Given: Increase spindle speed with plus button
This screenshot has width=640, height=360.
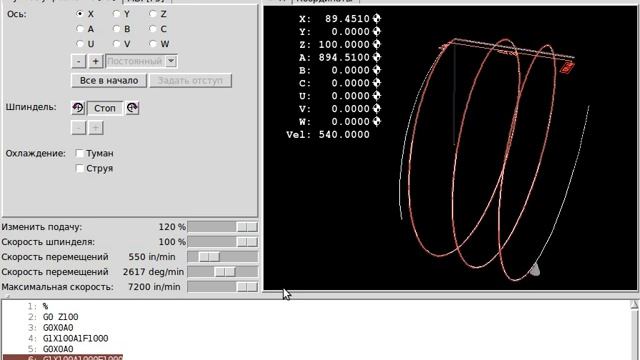Looking at the screenshot, I should tap(96, 128).
